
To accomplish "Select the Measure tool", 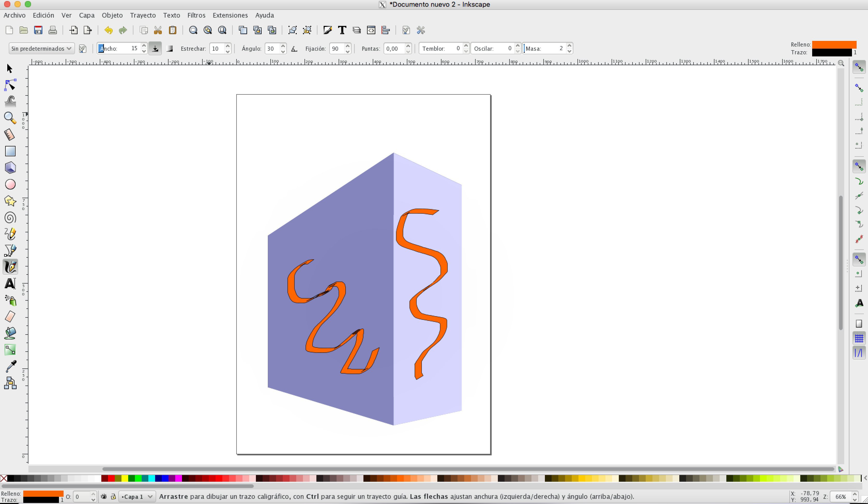I will click(x=10, y=135).
